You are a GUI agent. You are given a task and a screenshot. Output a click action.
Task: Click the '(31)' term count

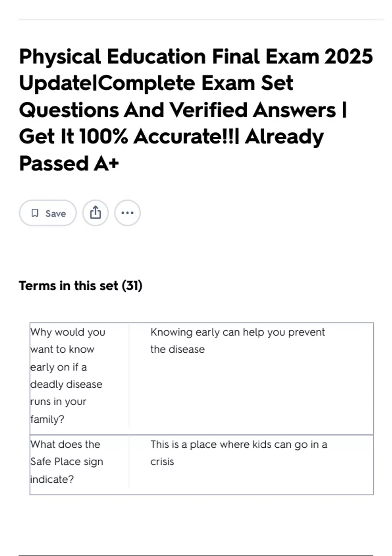tap(132, 286)
